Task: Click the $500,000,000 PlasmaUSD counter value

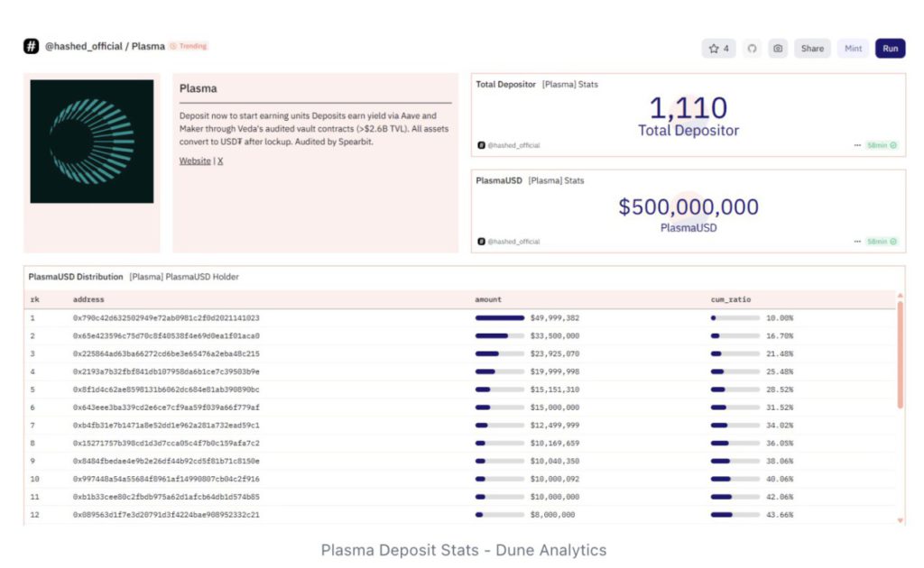Action: point(688,206)
